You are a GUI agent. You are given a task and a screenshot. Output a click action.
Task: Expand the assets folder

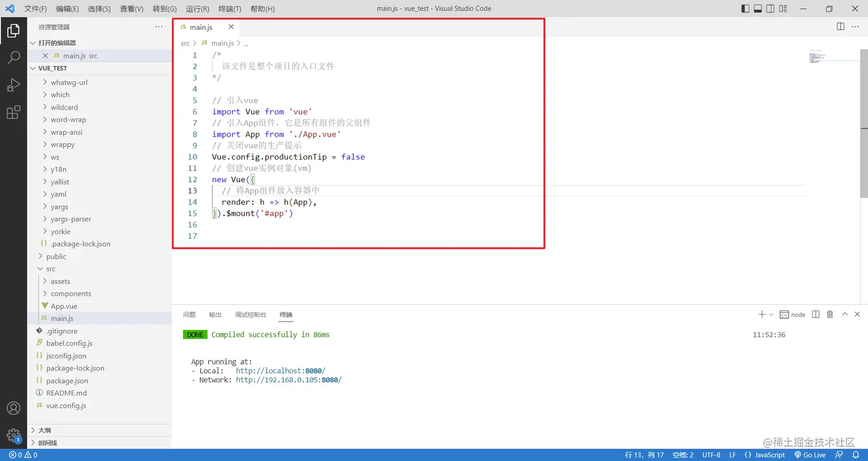[100, 281]
